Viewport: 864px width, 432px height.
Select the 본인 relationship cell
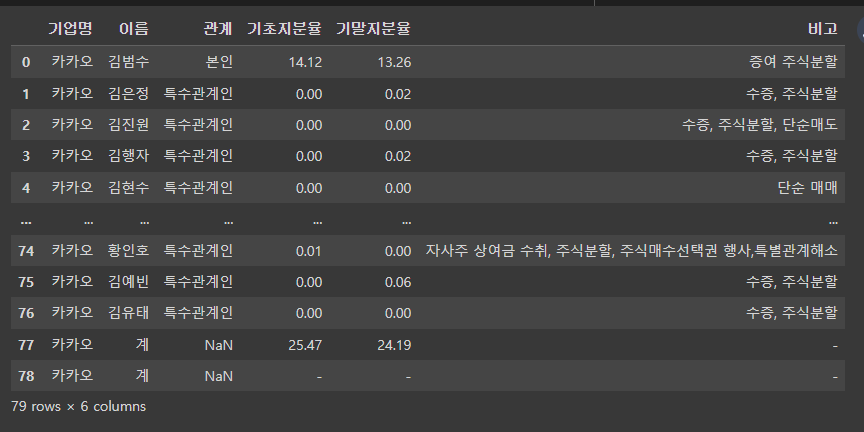coord(219,62)
